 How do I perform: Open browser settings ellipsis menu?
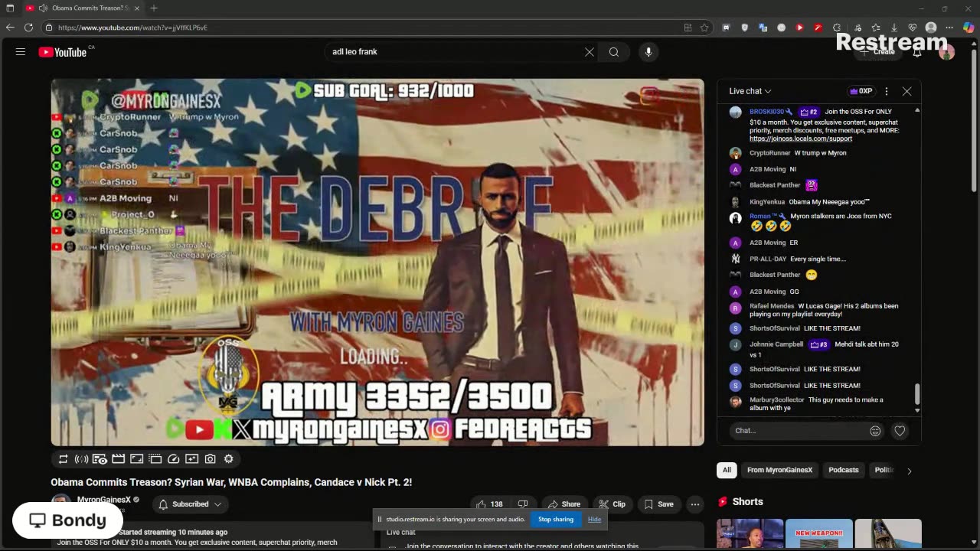(949, 28)
